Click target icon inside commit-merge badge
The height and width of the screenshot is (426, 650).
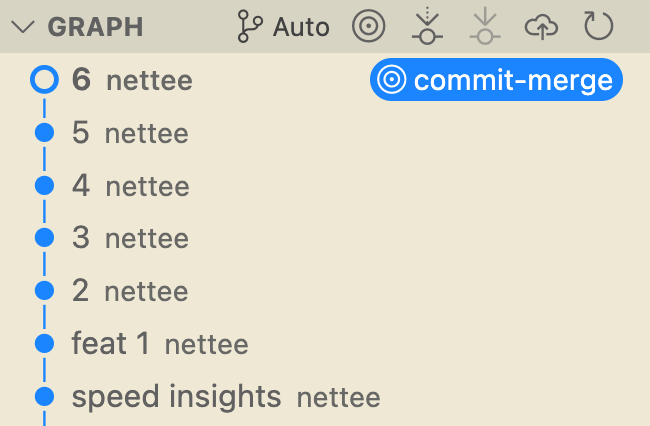click(x=391, y=80)
